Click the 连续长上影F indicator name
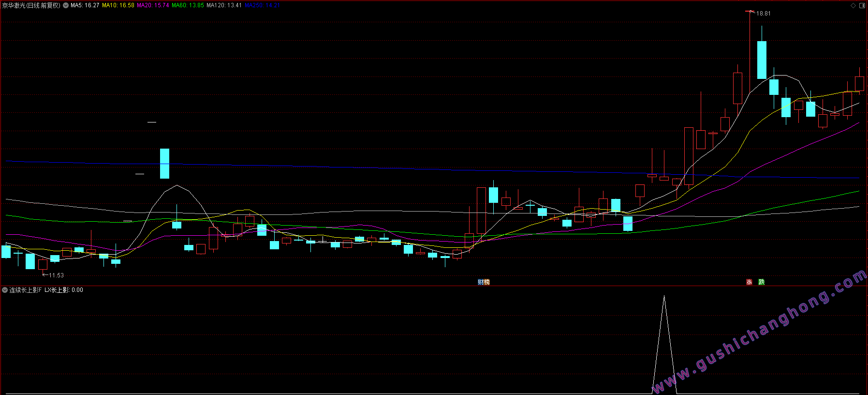 pyautogui.click(x=26, y=290)
